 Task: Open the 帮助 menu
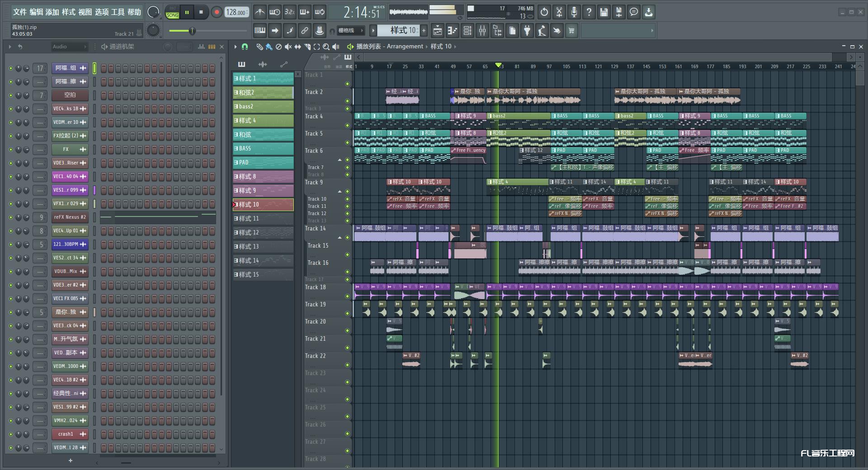click(x=134, y=12)
